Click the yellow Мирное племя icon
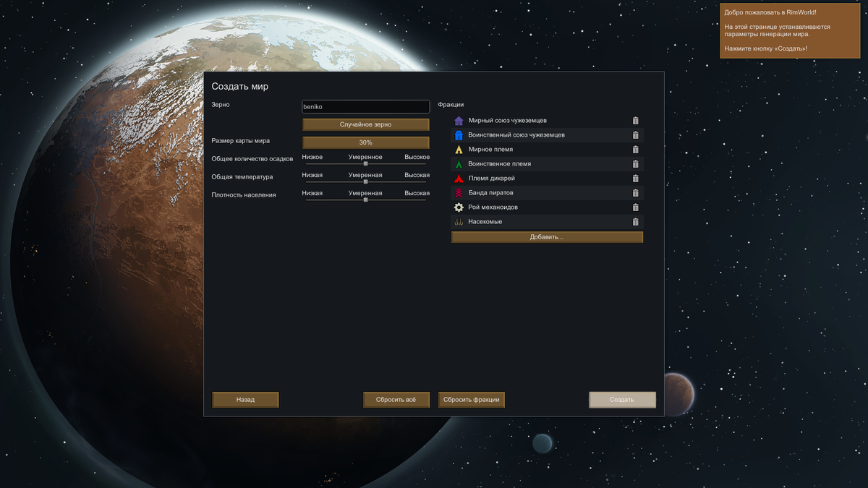This screenshot has width=868, height=488. tap(459, 150)
